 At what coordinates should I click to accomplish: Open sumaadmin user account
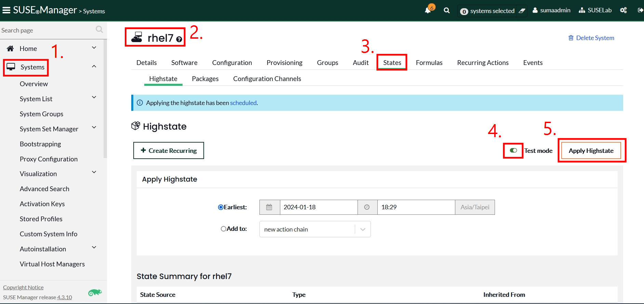(551, 10)
